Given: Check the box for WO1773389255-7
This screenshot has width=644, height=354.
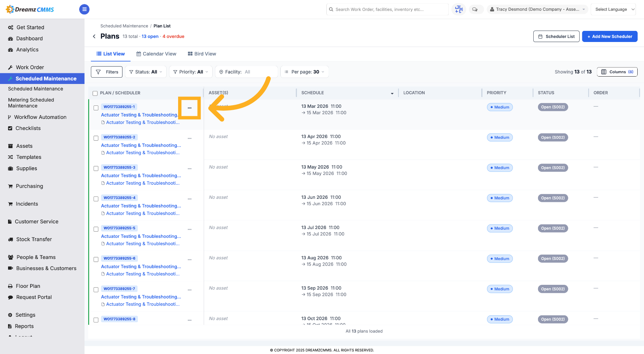Looking at the screenshot, I should pos(96,290).
